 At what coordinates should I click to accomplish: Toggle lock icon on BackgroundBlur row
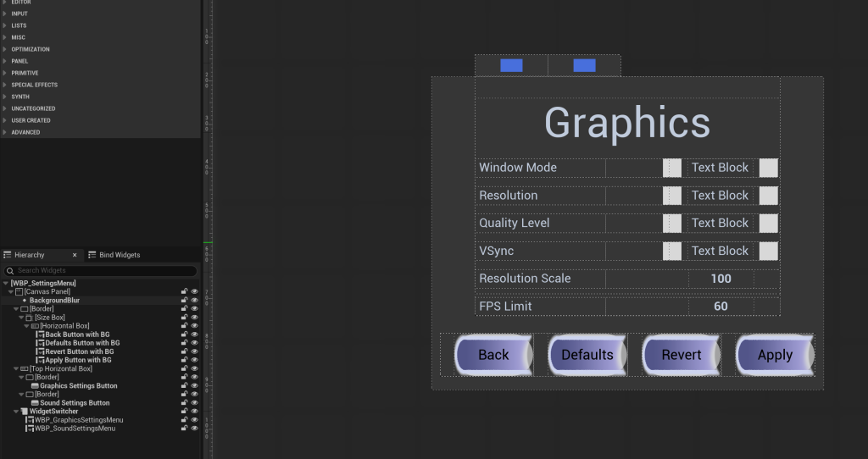[x=184, y=301]
